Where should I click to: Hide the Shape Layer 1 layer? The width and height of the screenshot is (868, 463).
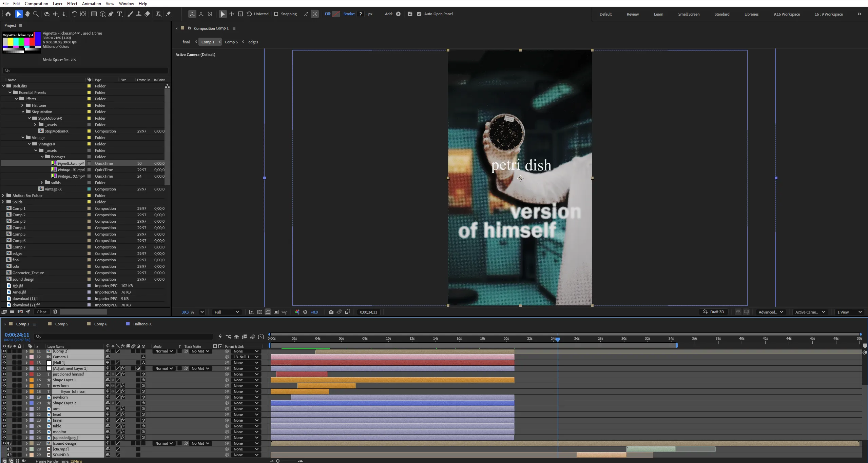tap(4, 380)
